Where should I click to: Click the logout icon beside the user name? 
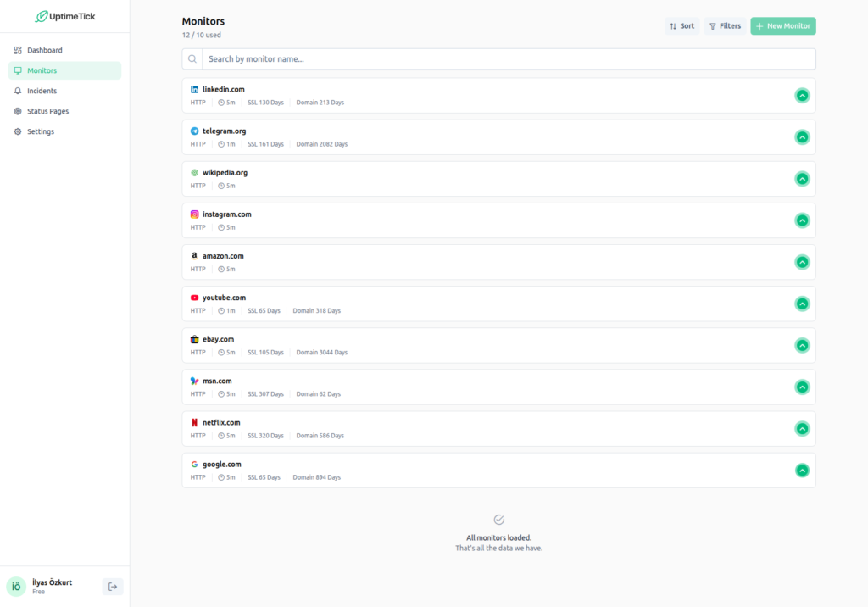113,587
